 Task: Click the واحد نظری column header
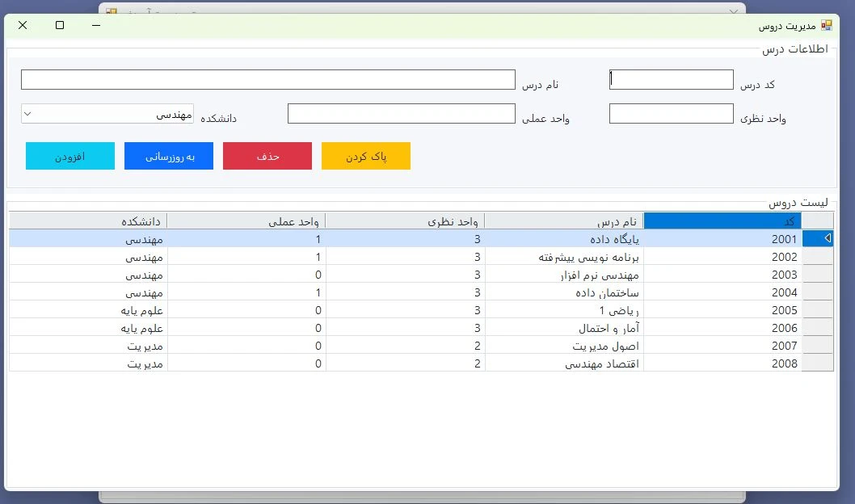click(x=405, y=220)
